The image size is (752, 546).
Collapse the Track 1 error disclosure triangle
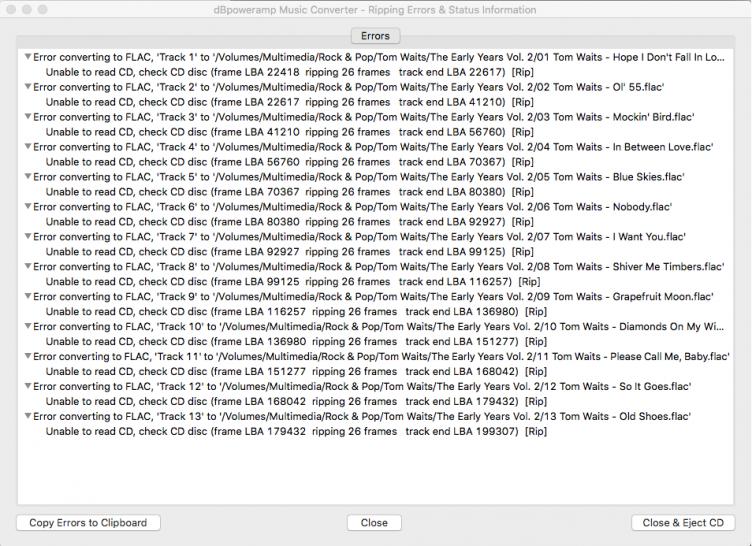point(27,57)
